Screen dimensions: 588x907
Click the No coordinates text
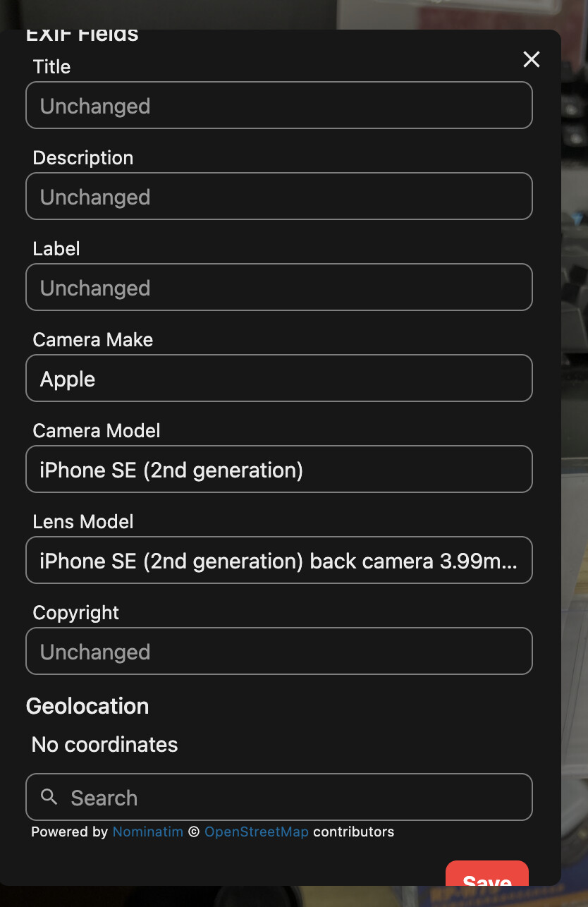pos(105,745)
